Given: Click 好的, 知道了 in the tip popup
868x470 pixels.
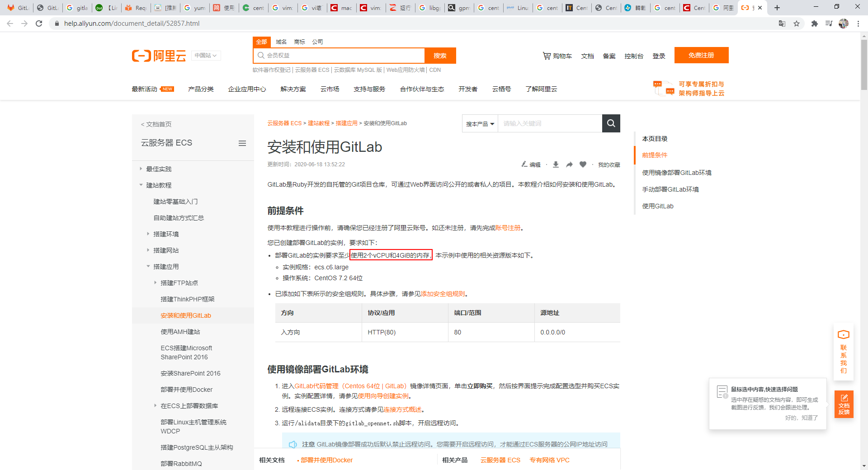Looking at the screenshot, I should (802, 418).
